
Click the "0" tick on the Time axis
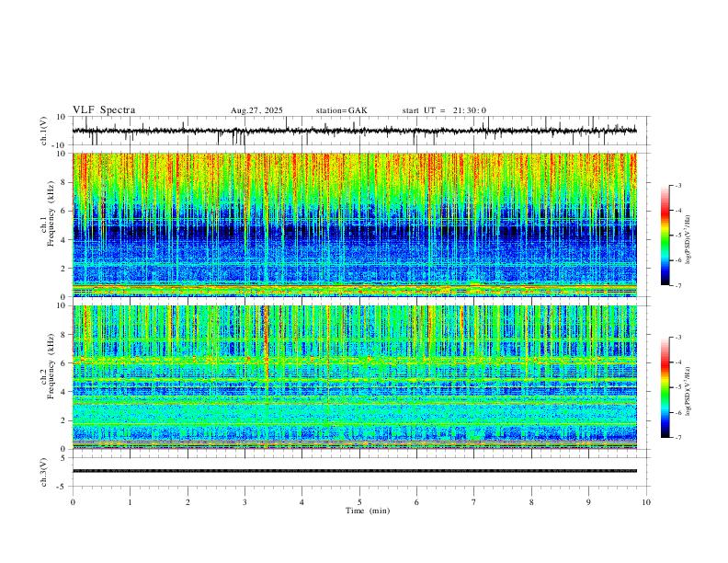click(73, 502)
